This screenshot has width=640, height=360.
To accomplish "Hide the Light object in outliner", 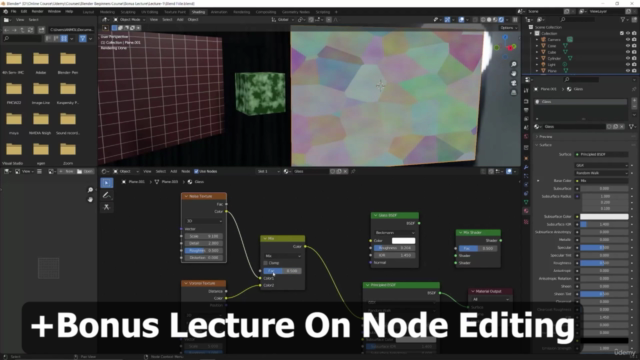I will point(628,64).
